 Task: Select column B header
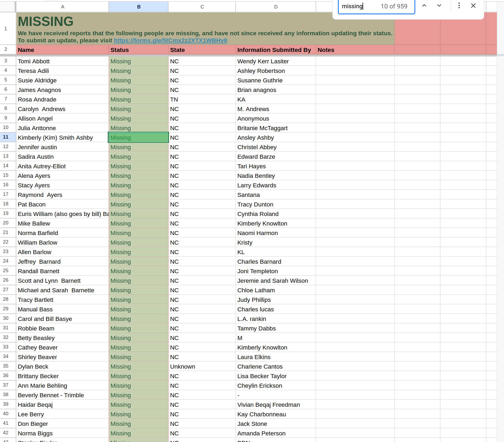pyautogui.click(x=139, y=7)
